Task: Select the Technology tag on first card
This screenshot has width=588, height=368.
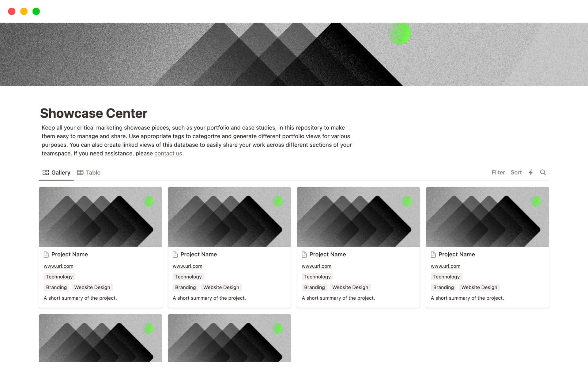Action: click(x=59, y=276)
